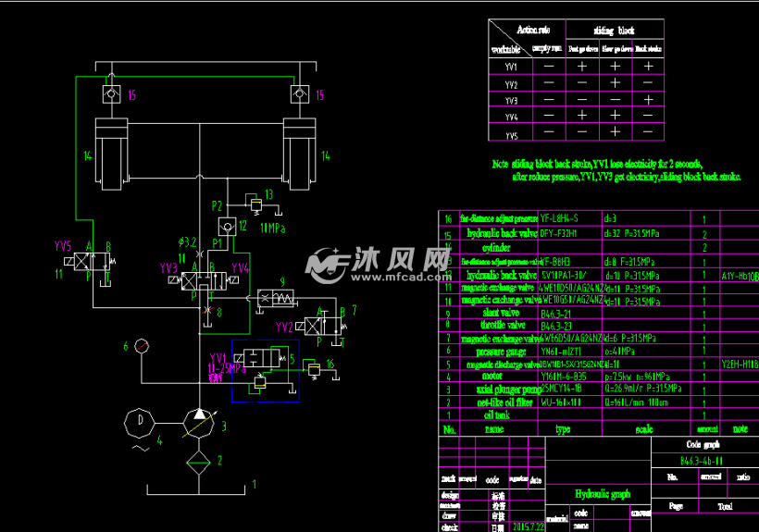Click the axial plunger pump symbol numbered 3

199,423
